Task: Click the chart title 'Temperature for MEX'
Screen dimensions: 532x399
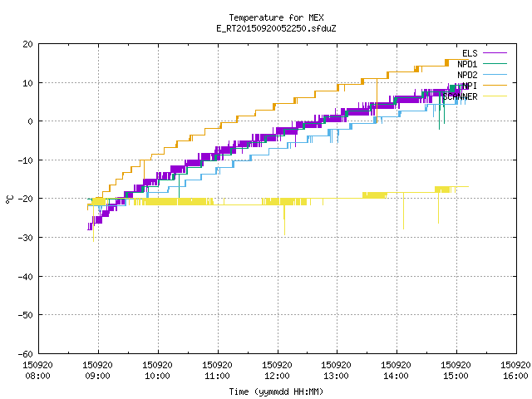Action: click(276, 17)
